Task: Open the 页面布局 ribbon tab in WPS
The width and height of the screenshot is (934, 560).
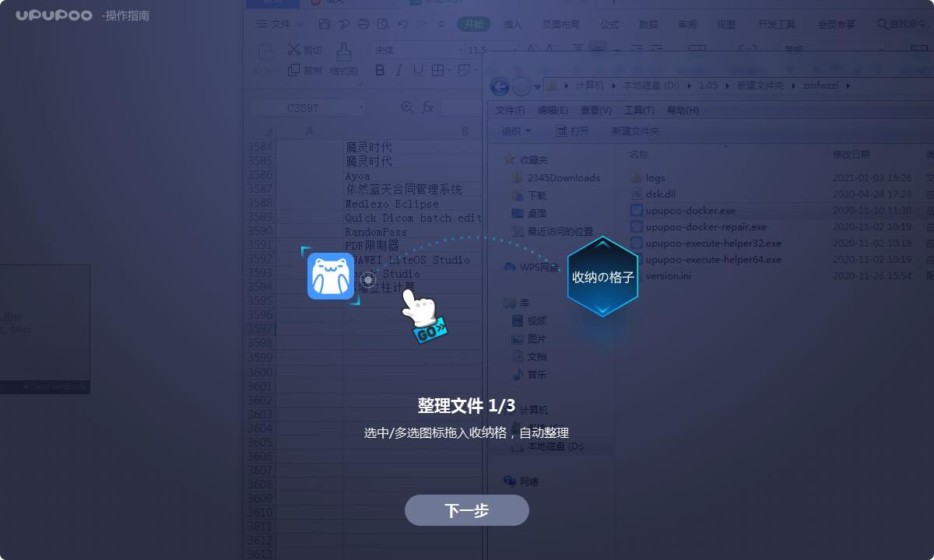Action: pos(561,24)
